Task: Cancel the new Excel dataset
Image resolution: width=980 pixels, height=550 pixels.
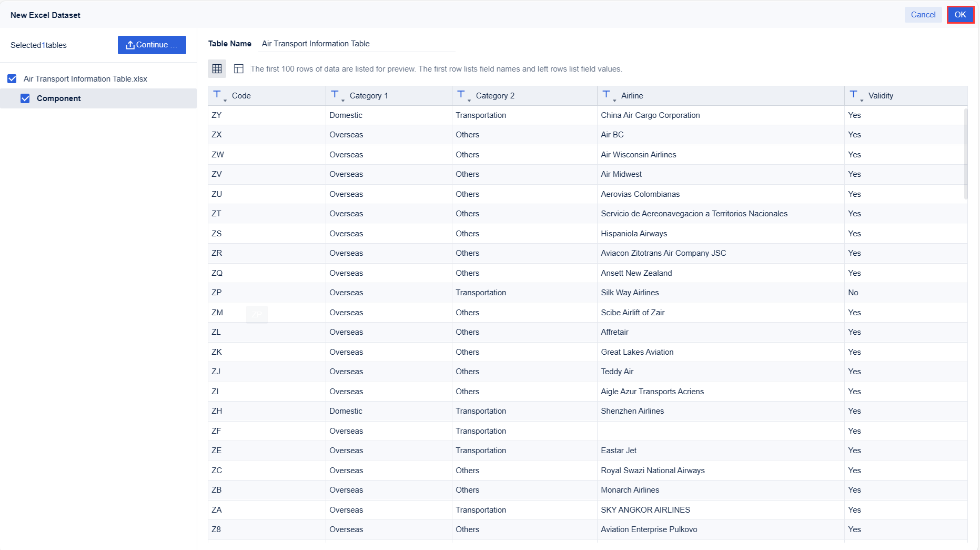Action: (923, 15)
